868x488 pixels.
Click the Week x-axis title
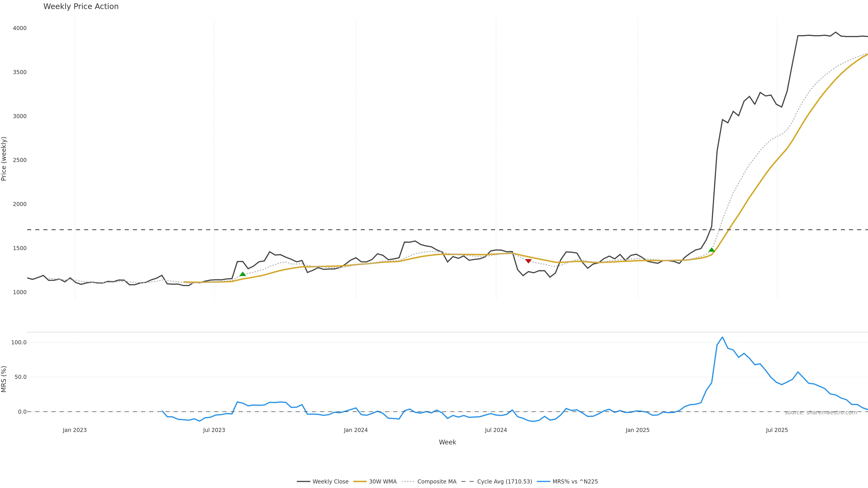pos(447,442)
